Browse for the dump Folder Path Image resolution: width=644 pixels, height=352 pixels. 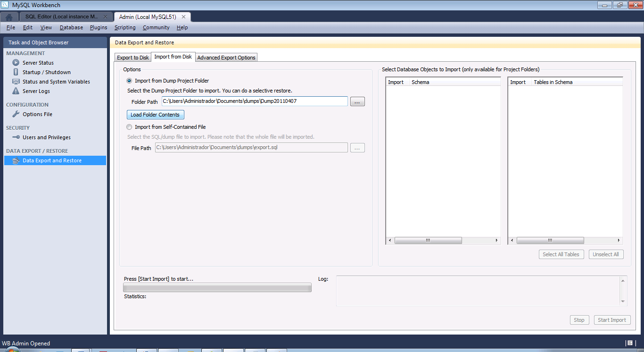coord(357,101)
